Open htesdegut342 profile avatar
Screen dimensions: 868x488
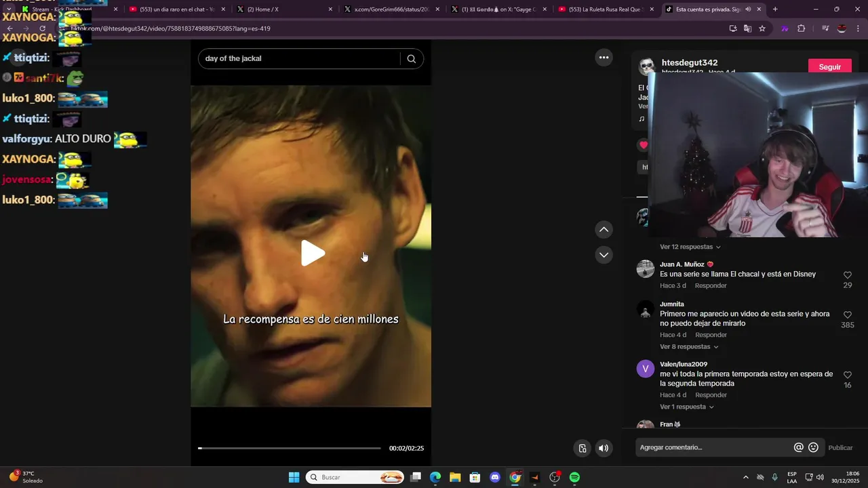(x=647, y=66)
